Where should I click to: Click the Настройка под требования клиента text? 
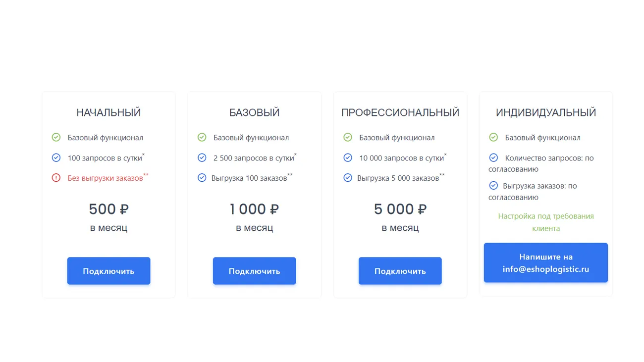coord(545,222)
